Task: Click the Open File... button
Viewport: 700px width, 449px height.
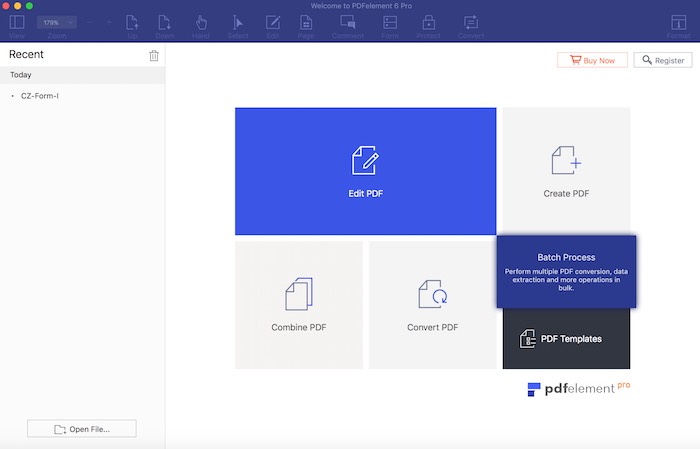Action: click(x=82, y=429)
